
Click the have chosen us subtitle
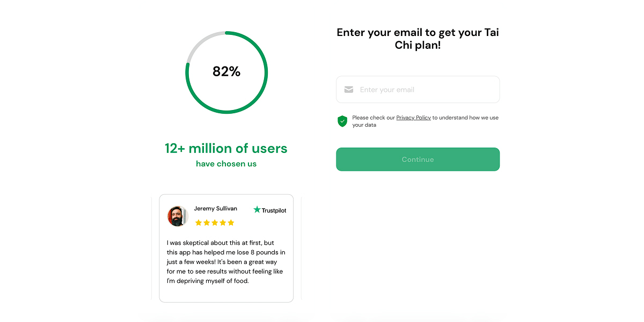[226, 164]
